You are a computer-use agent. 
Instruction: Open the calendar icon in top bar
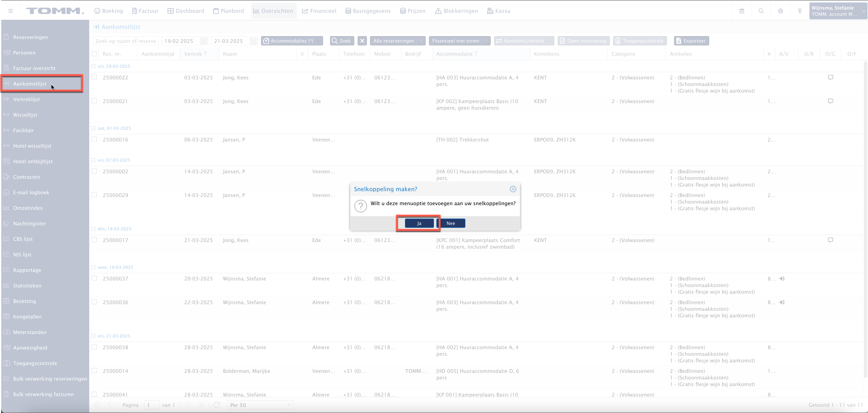tap(742, 11)
